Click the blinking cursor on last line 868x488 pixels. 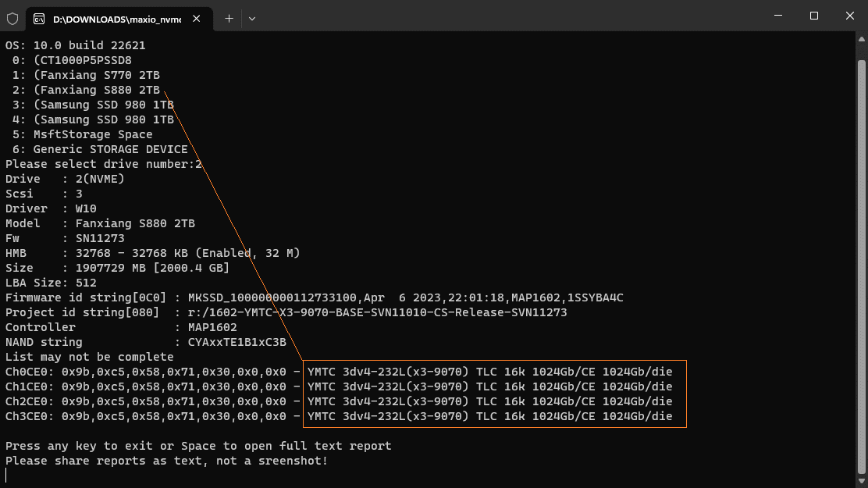(x=6, y=476)
